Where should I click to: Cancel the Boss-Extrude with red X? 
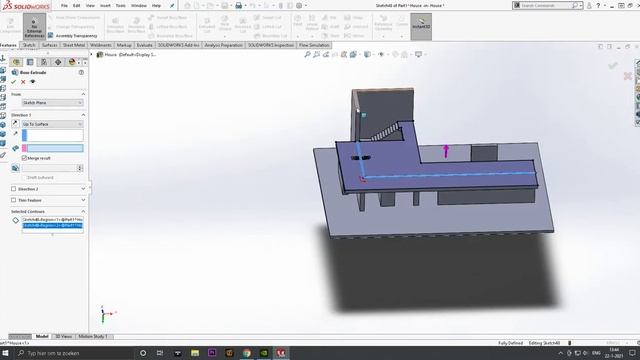23,82
